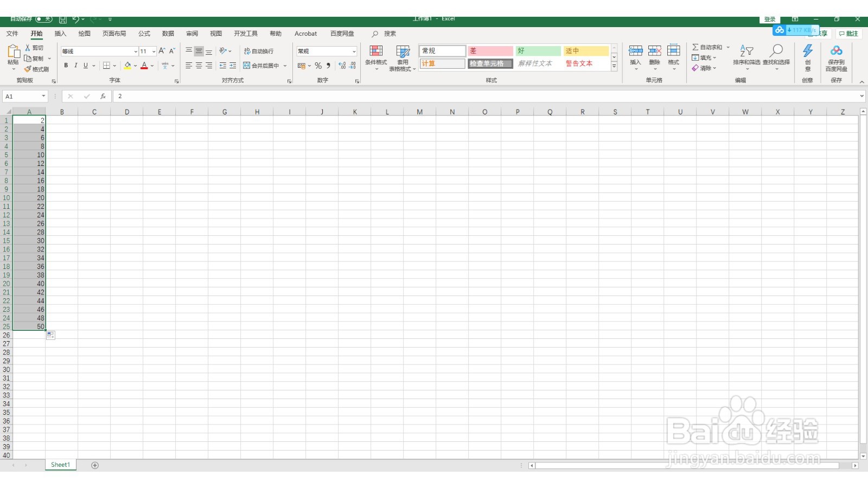
Task: Click the Undo arrow icon
Action: (x=75, y=20)
